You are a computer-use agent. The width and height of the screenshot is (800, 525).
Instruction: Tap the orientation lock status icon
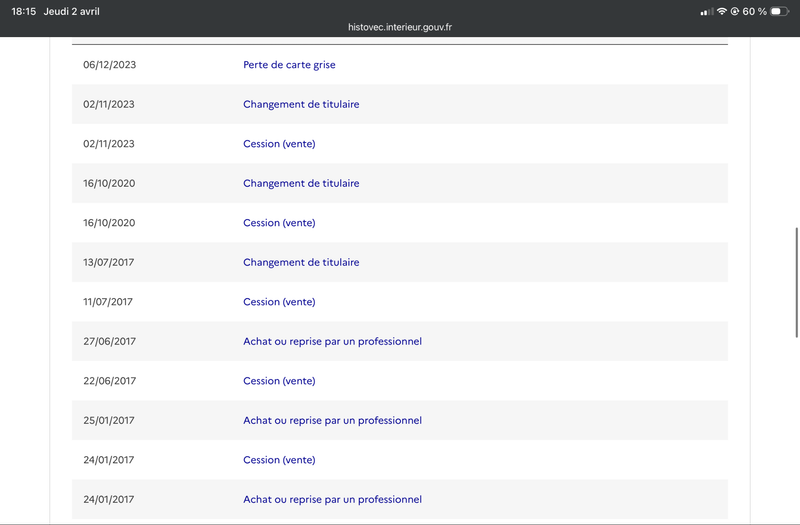[x=735, y=11]
